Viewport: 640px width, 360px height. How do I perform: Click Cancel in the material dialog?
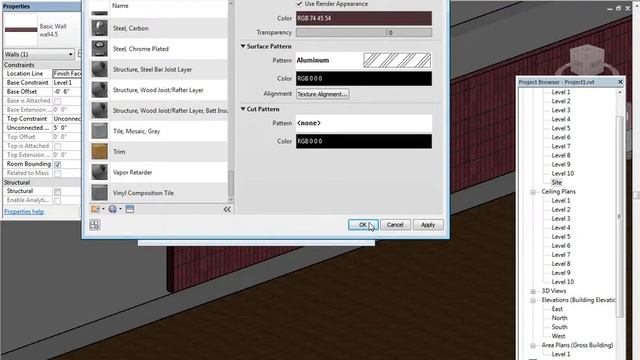tap(395, 225)
